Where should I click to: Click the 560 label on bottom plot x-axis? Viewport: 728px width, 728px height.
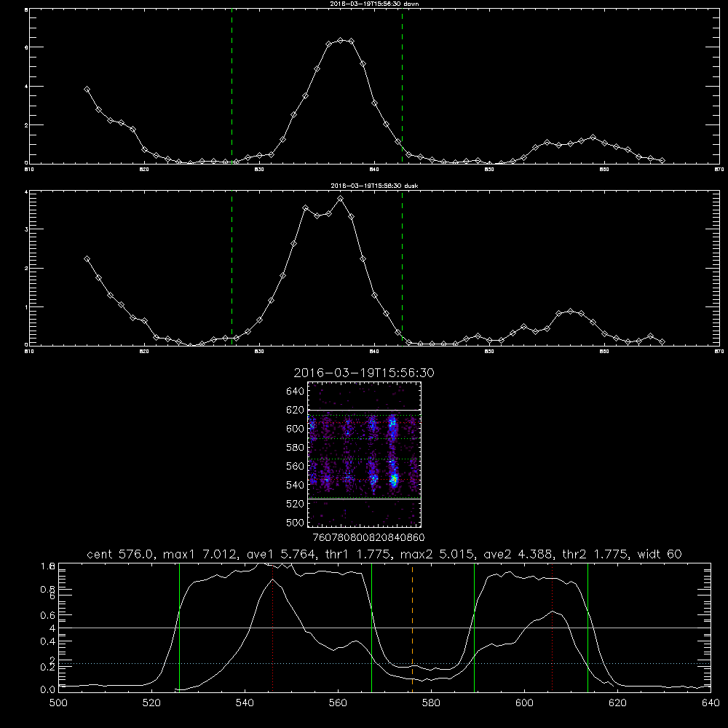(x=338, y=703)
